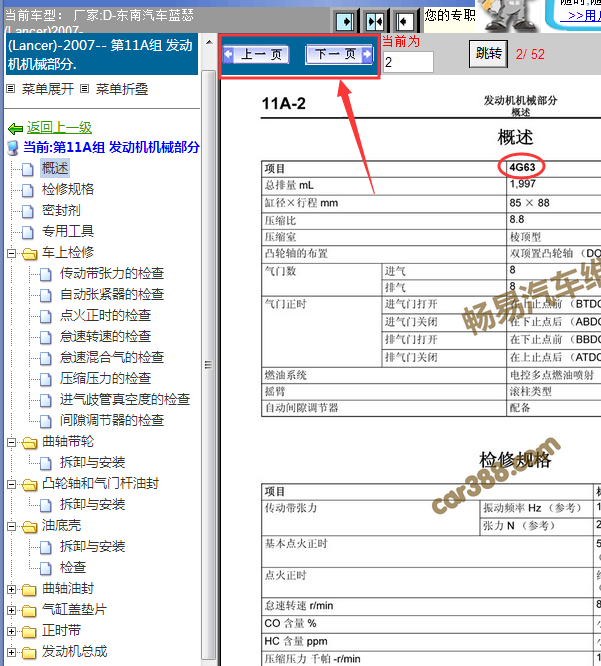This screenshot has height=666, width=601.
Task: Click the 车上检修 folder icon
Action: click(30, 254)
